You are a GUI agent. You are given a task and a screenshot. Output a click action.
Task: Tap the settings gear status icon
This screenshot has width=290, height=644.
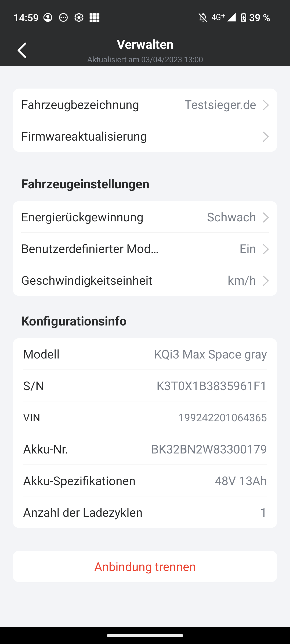(79, 18)
